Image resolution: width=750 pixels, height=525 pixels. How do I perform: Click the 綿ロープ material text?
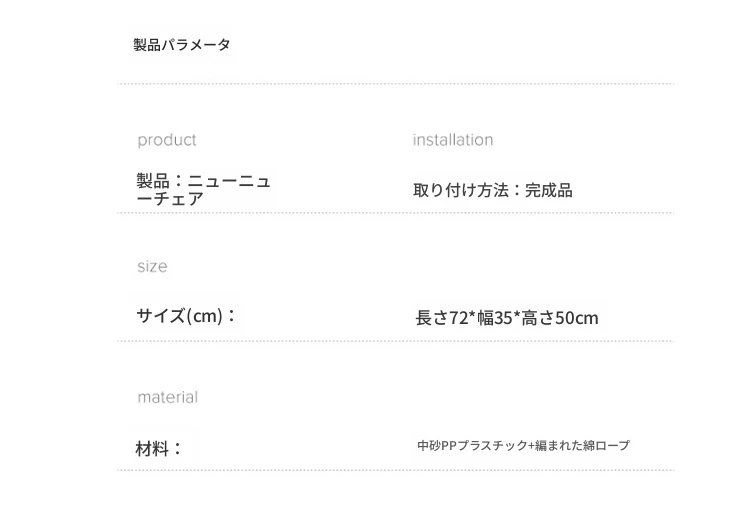[607, 446]
